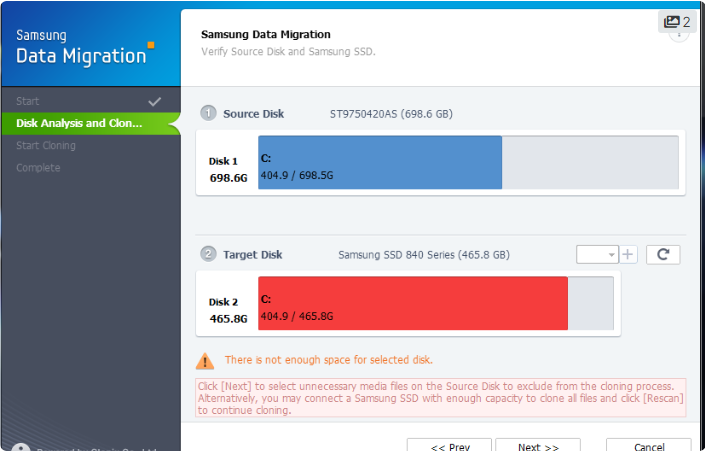Click the red instruction message box
Image resolution: width=705 pixels, height=459 pixels.
tap(441, 398)
